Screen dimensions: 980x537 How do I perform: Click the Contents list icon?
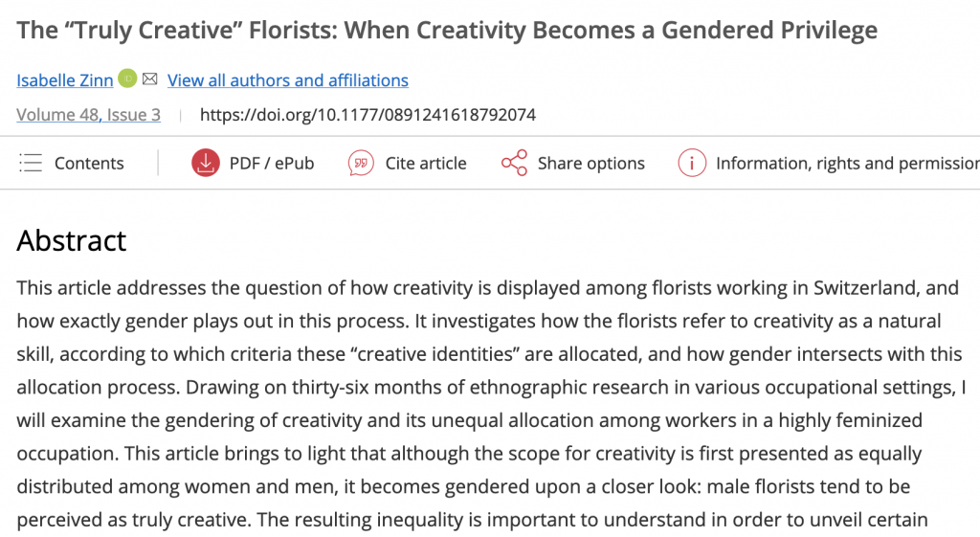tap(31, 163)
